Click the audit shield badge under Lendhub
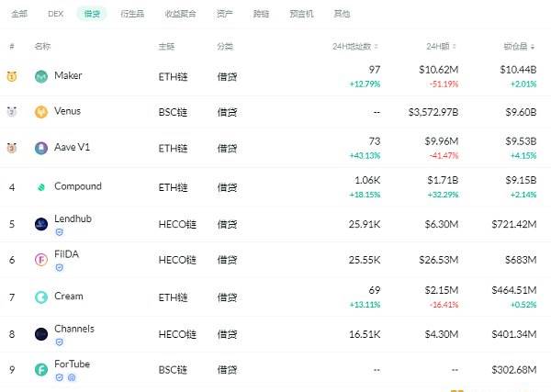Viewport: 551px width, 392px height. (x=60, y=232)
